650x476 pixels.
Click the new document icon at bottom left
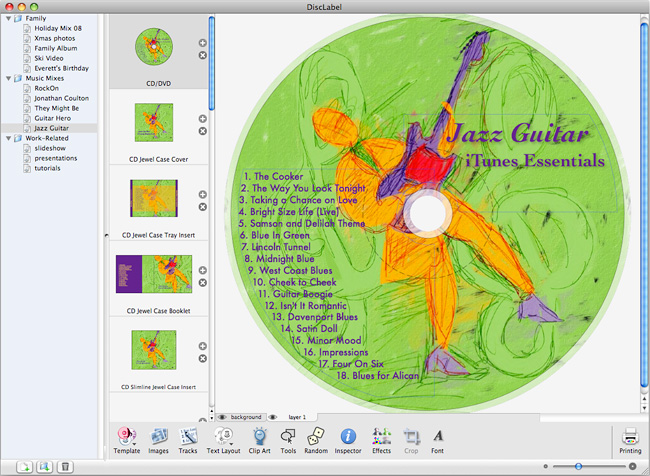[x=24, y=466]
